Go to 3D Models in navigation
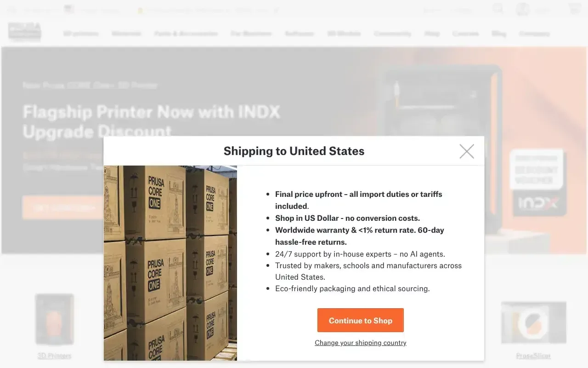 click(344, 34)
